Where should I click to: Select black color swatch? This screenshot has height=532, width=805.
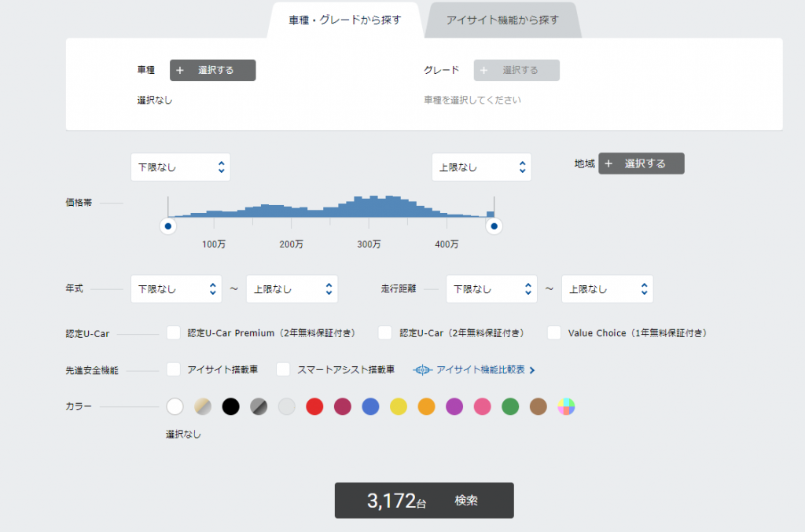(230, 407)
